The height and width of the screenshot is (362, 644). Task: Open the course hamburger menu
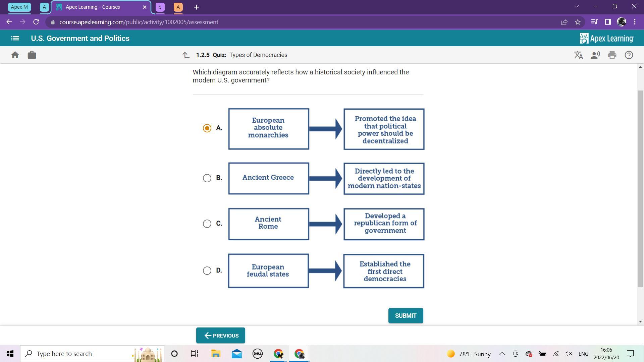click(15, 38)
